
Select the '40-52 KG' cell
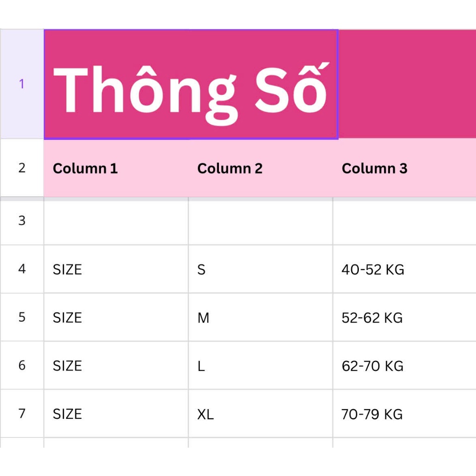click(x=404, y=269)
